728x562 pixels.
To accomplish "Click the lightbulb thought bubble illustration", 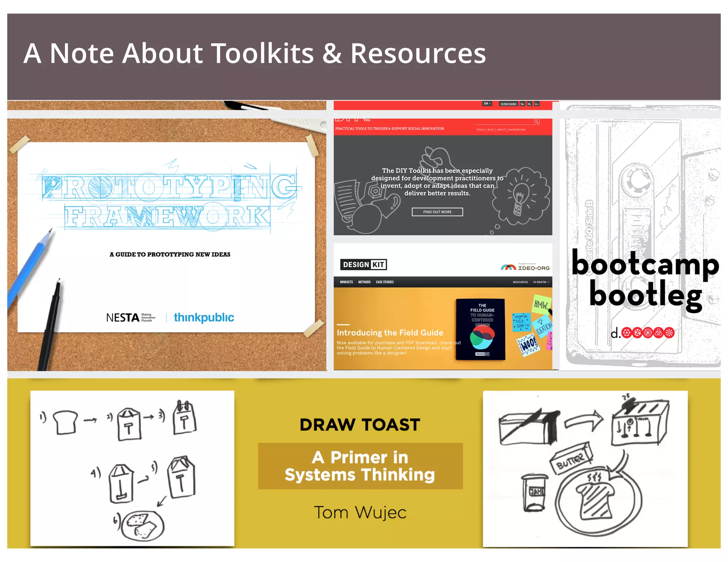I will (x=521, y=196).
